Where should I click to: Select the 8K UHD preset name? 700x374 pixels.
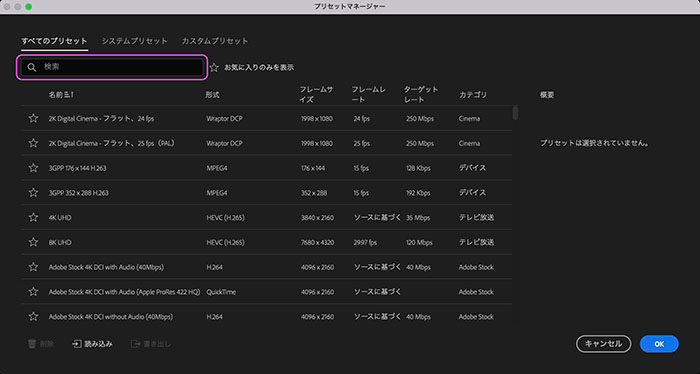[x=60, y=242]
